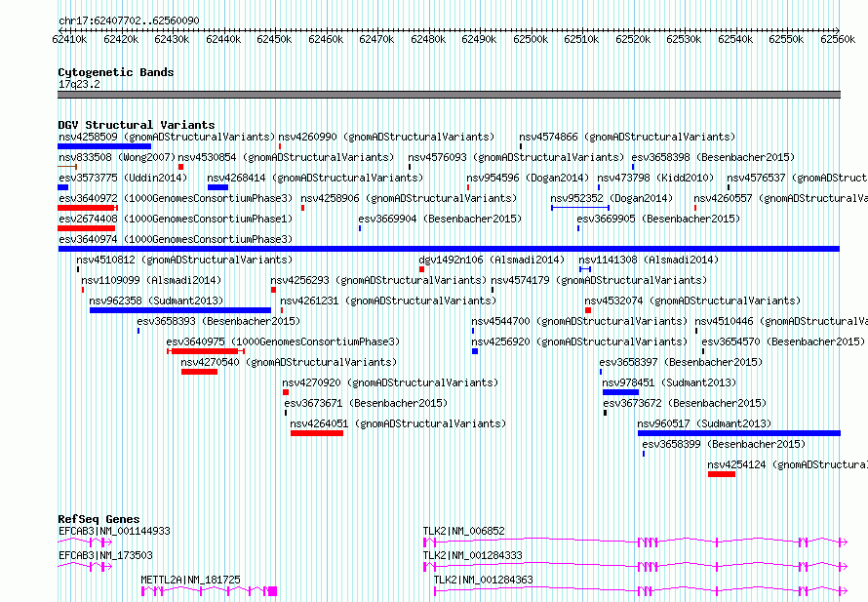
Task: Click esv3673672 (Besenbacher2015) label
Action: pyautogui.click(x=685, y=403)
